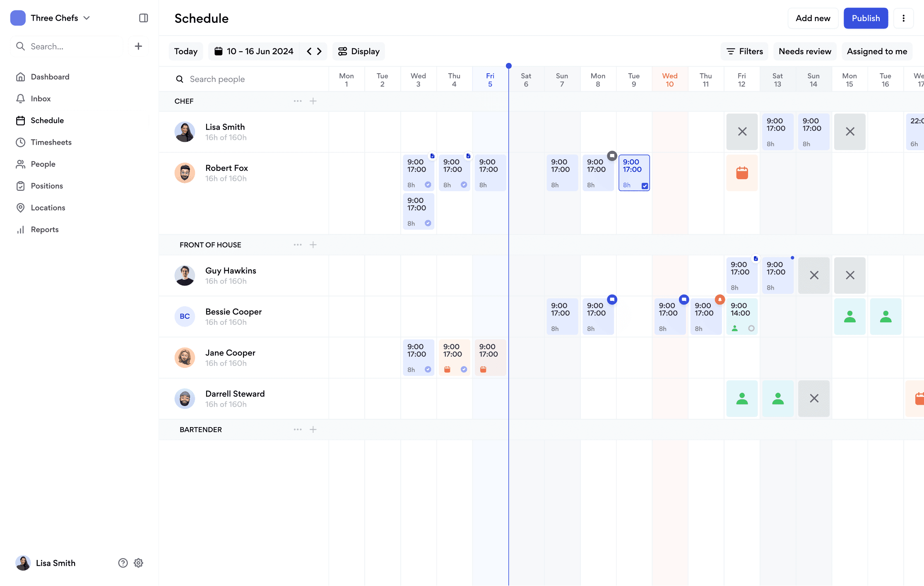Open the Display options dropdown
Viewport: 924px width, 586px height.
[x=359, y=51]
